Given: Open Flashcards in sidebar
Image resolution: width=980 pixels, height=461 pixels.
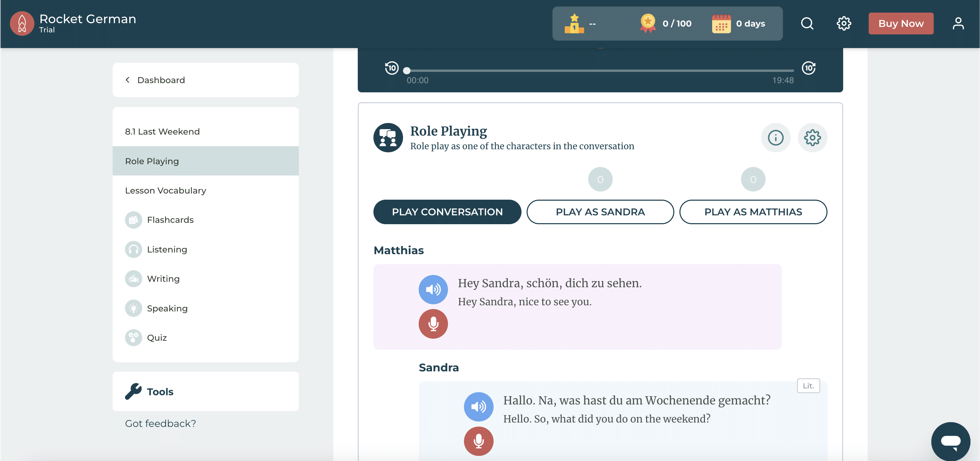Looking at the screenshot, I should pyautogui.click(x=170, y=220).
